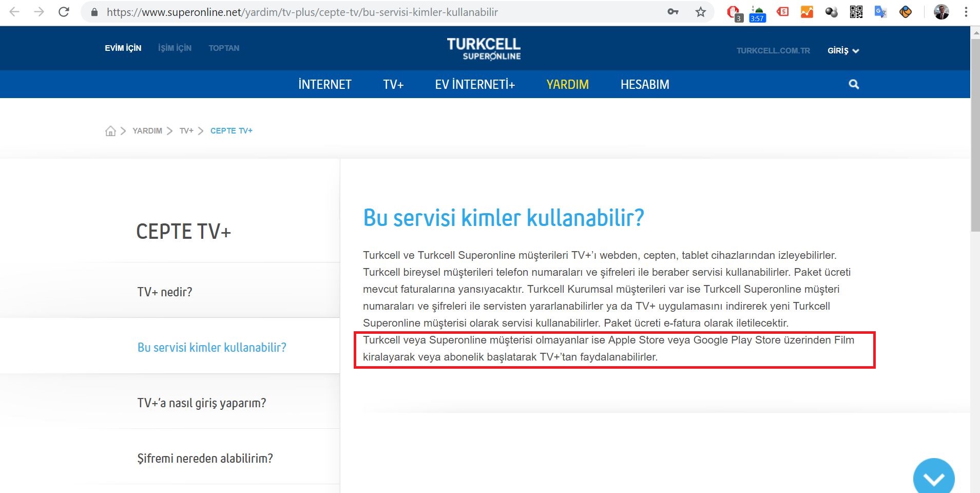980x493 pixels.
Task: View site security via the padlock icon
Action: pyautogui.click(x=94, y=12)
